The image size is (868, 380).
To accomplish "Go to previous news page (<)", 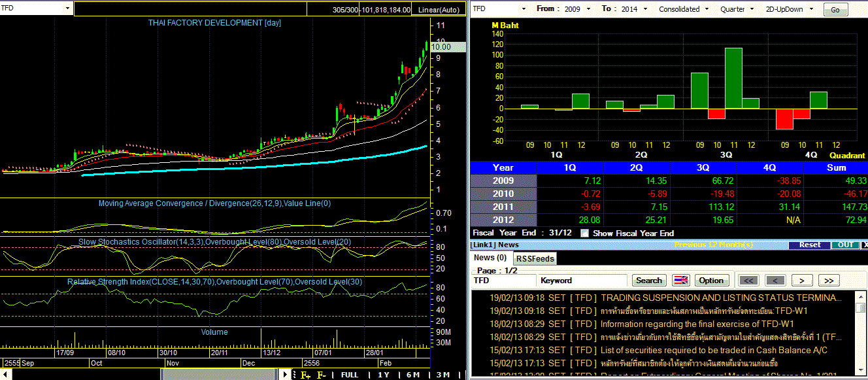I will click(x=775, y=281).
